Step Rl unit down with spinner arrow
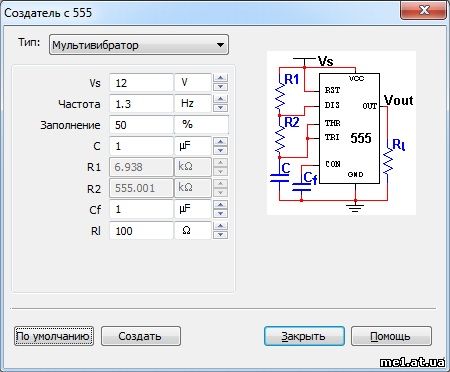This screenshot has height=372, width=450. (220, 235)
